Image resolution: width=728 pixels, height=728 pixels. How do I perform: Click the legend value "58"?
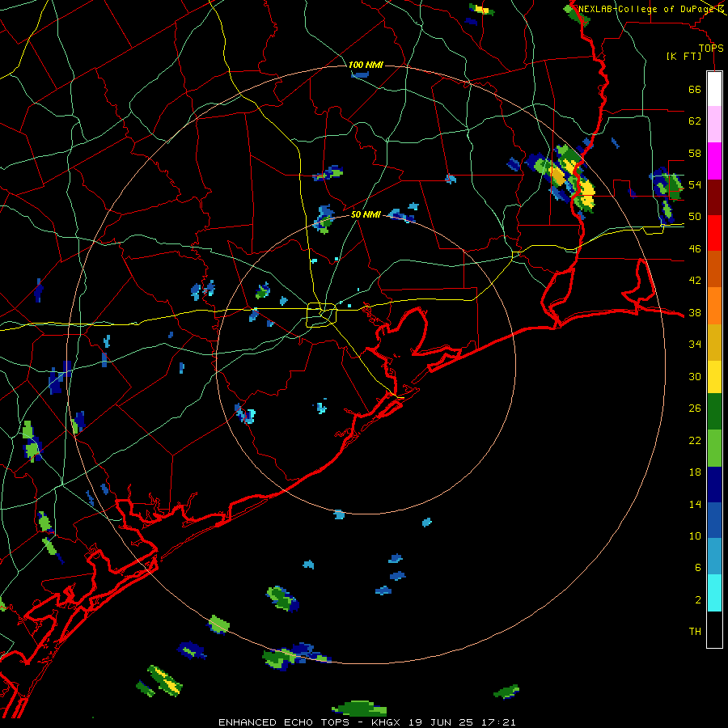[x=695, y=153]
